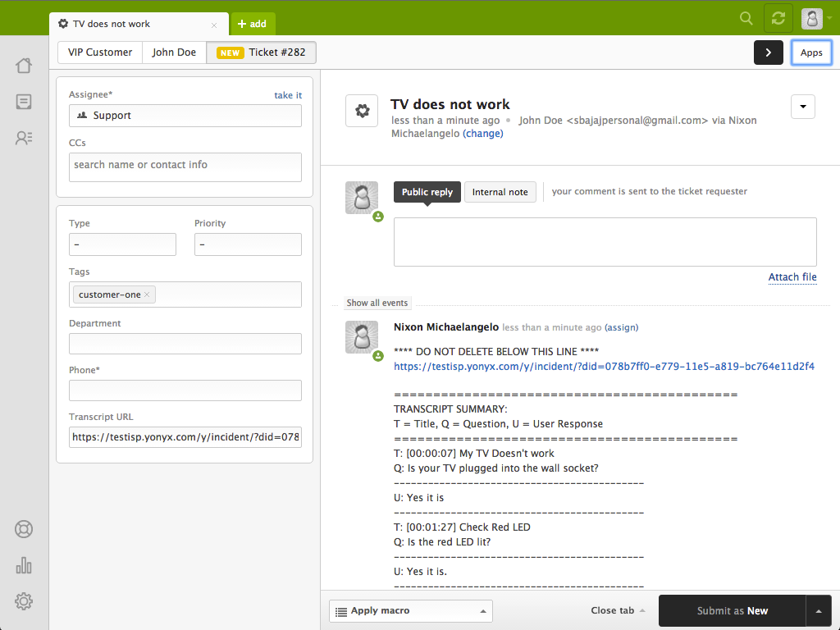840x630 pixels.
Task: Open the John Doe breadcrumb tab
Action: coord(174,52)
